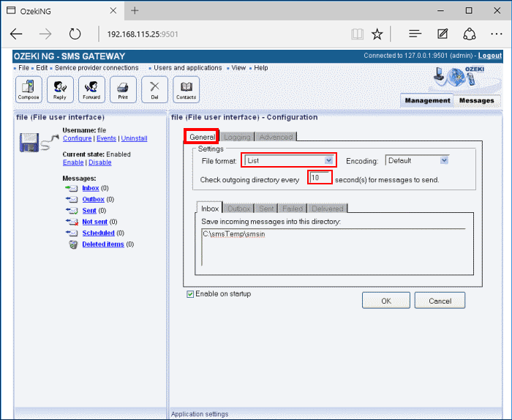Click the Reply toolbar icon
The image size is (512, 420).
pos(60,89)
